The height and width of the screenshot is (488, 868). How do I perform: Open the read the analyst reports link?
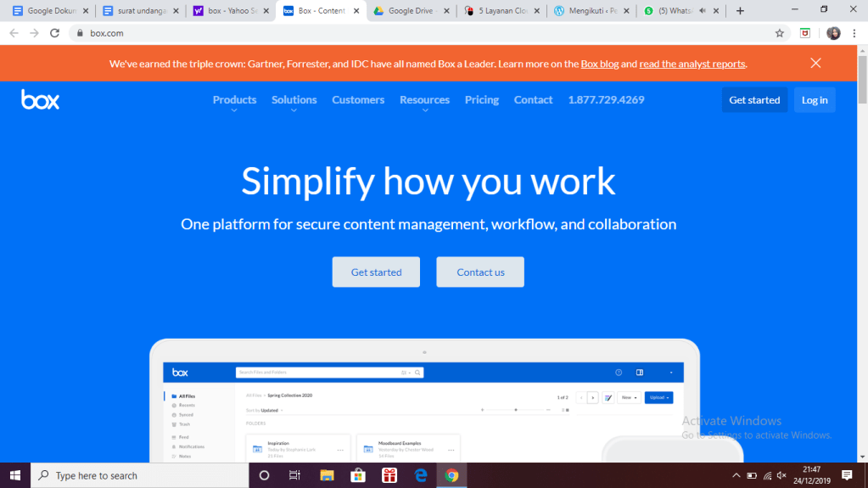tap(692, 64)
